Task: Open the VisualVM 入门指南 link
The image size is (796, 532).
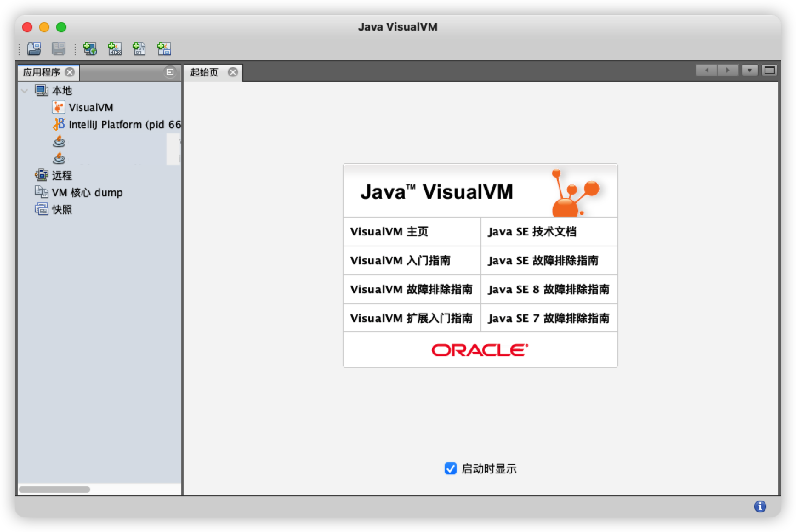Action: click(x=400, y=260)
